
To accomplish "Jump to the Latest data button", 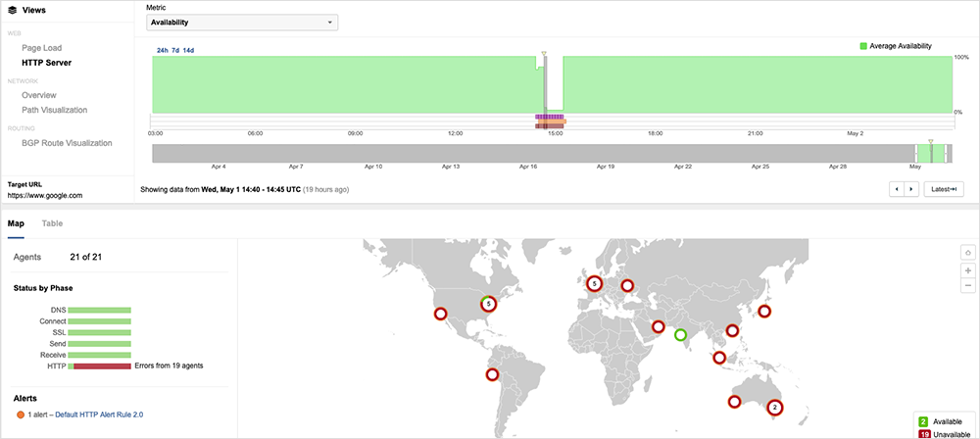I will (x=943, y=189).
